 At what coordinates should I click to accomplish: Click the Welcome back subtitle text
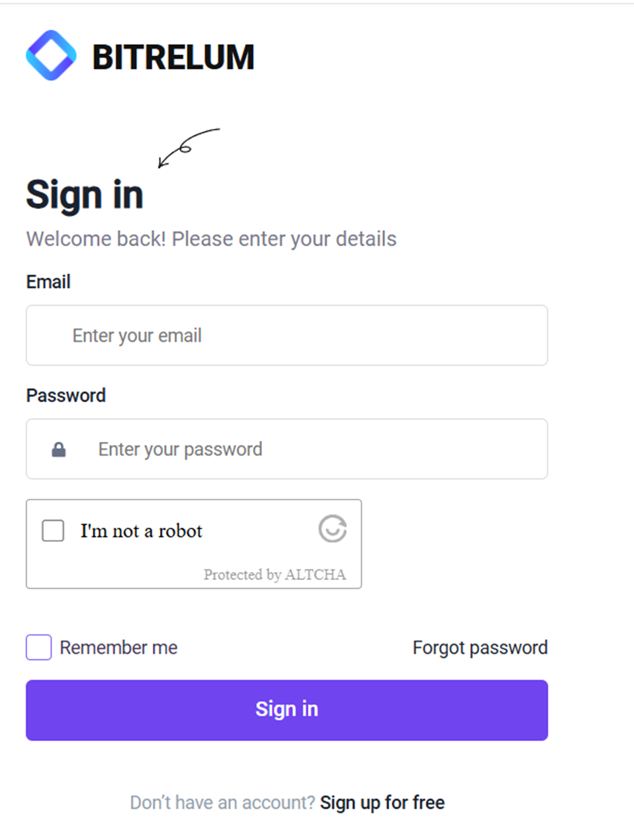[211, 239]
